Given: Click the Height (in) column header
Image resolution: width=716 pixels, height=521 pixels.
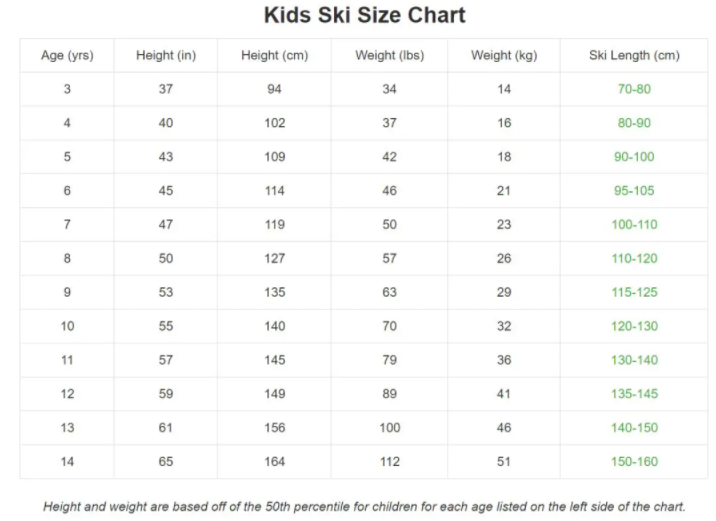Looking at the screenshot, I should point(166,55).
